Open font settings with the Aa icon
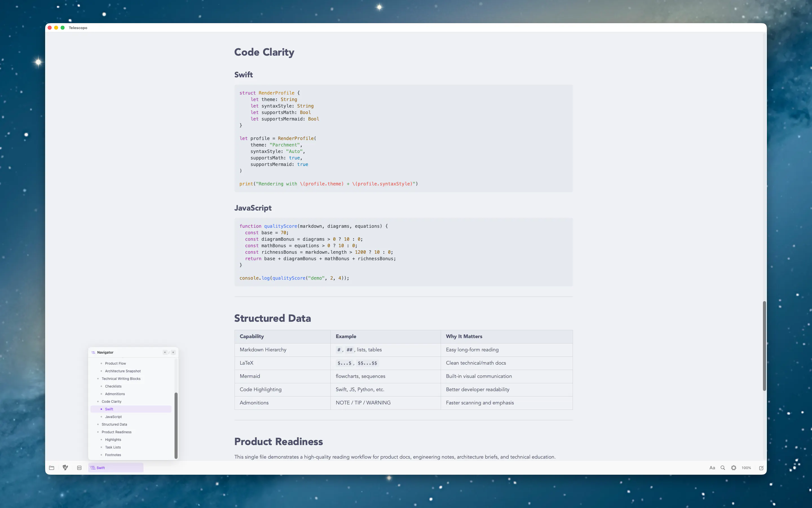Image resolution: width=812 pixels, height=508 pixels. (x=712, y=468)
